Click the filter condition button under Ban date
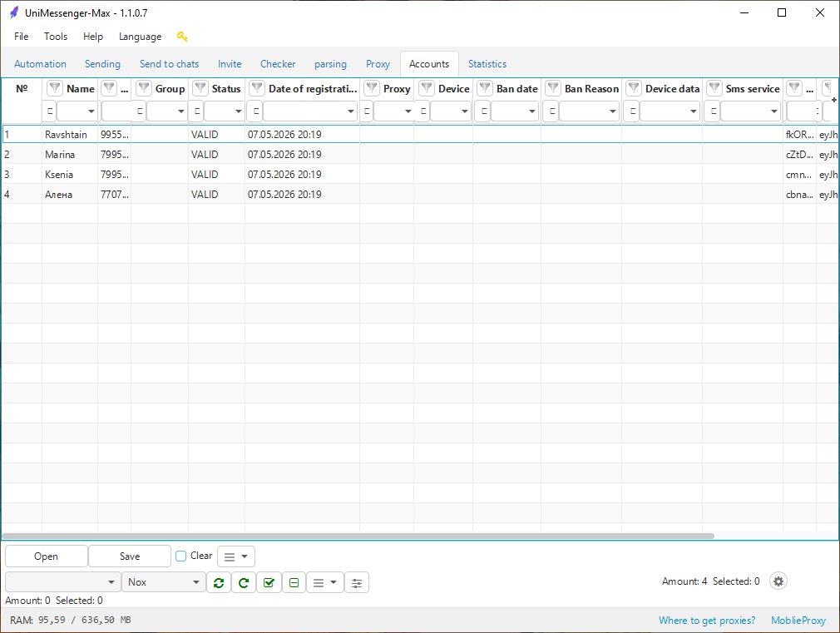 coord(484,111)
